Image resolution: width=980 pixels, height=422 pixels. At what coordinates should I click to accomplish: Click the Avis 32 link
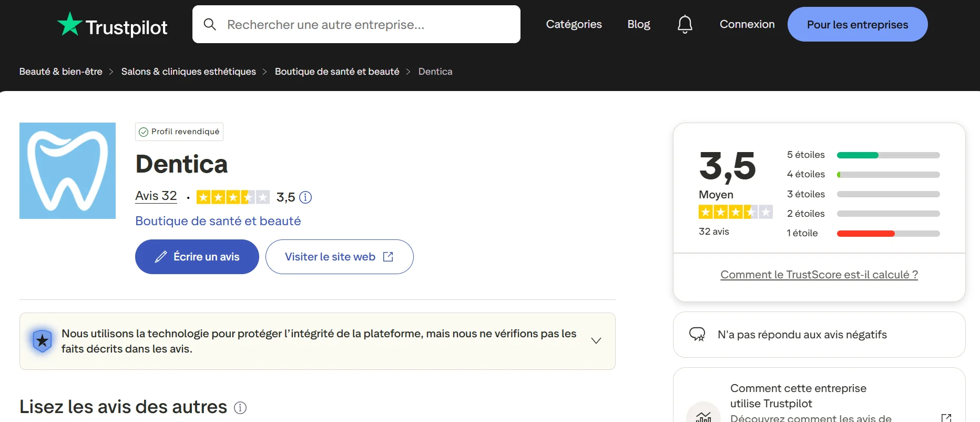point(156,196)
